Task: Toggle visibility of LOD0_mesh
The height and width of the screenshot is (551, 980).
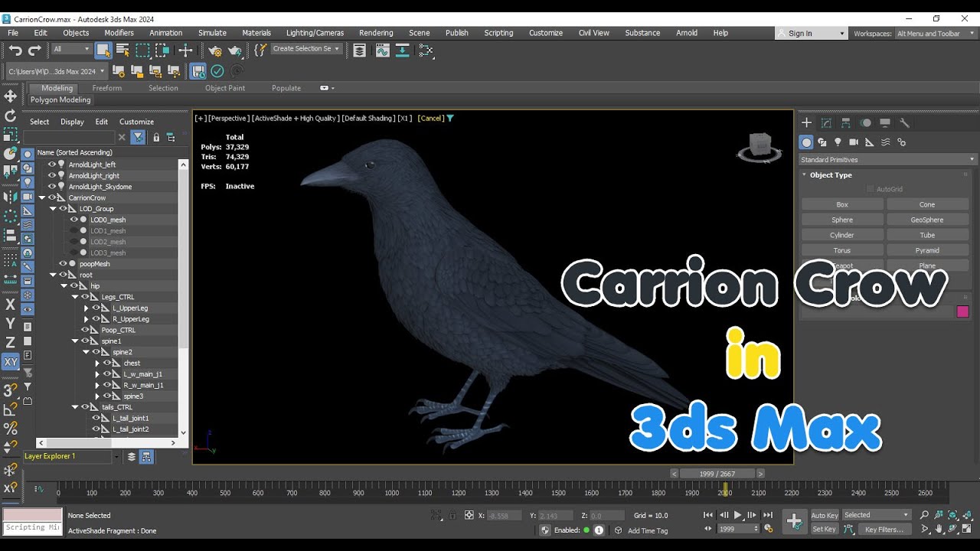Action: click(x=74, y=220)
